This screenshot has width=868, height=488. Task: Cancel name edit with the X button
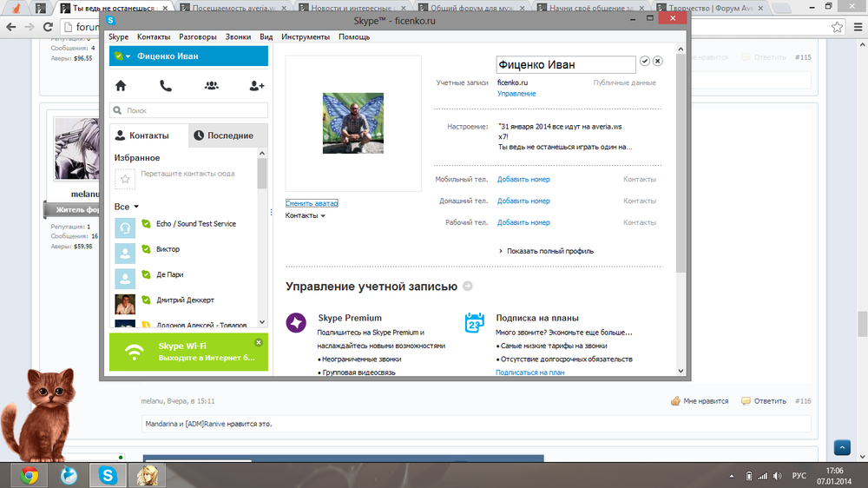tap(658, 61)
